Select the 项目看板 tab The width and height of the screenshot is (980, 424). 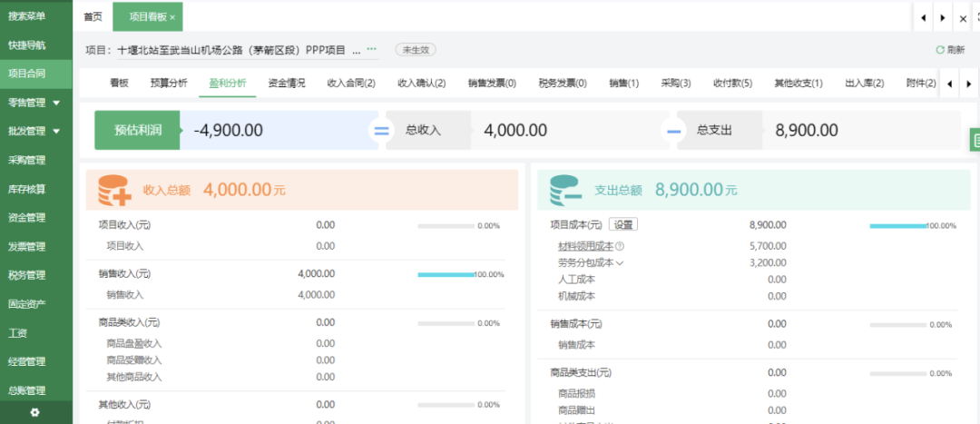(x=148, y=17)
